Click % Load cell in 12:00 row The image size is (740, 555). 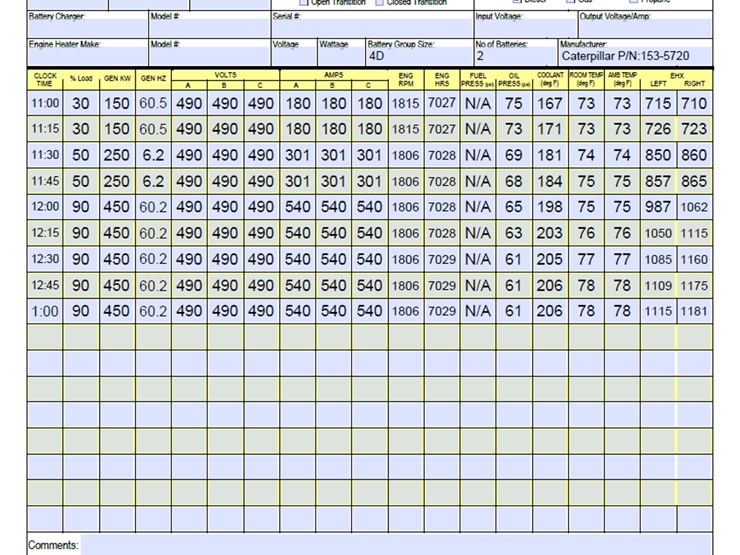click(81, 207)
